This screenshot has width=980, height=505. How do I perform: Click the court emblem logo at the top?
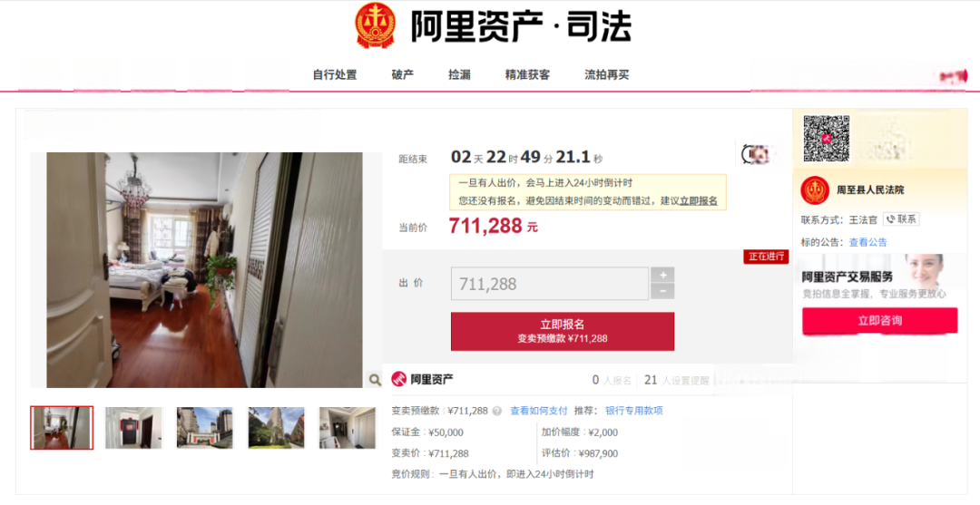point(376,25)
